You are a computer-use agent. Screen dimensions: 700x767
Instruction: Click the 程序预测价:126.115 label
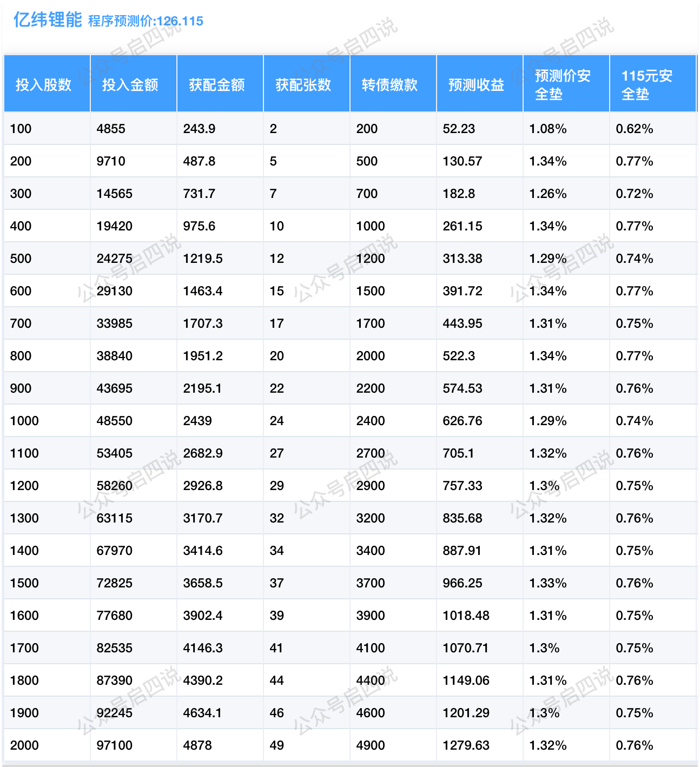click(x=146, y=21)
